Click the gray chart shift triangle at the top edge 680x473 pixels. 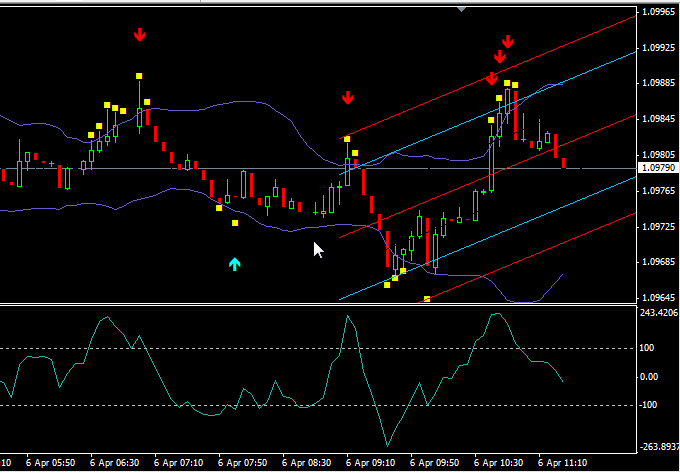[461, 9]
